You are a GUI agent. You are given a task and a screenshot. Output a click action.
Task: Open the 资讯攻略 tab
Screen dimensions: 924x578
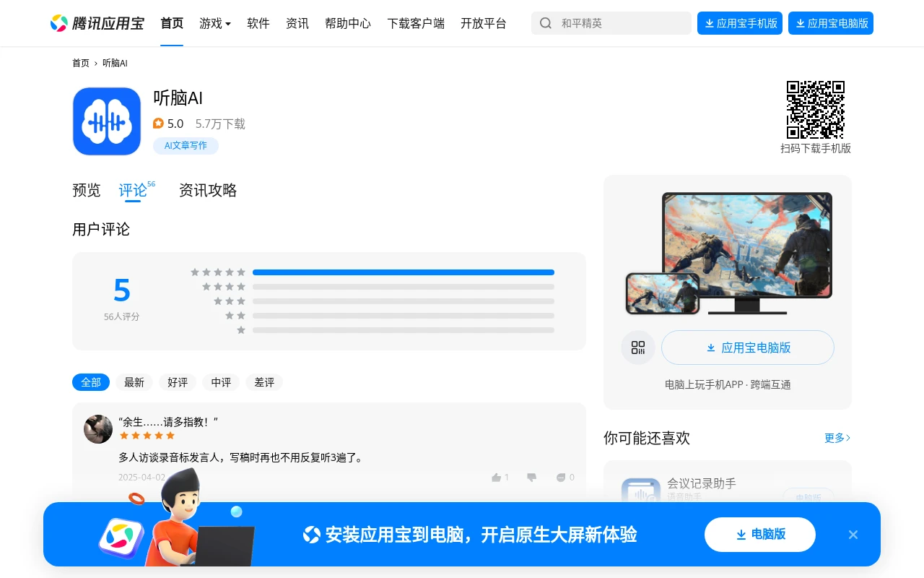pyautogui.click(x=208, y=190)
